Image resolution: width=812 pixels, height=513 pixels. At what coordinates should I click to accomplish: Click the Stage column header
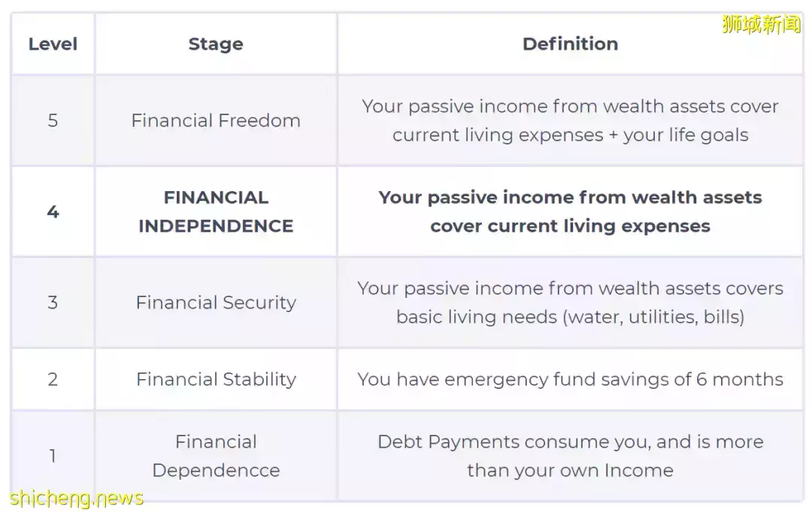click(216, 44)
